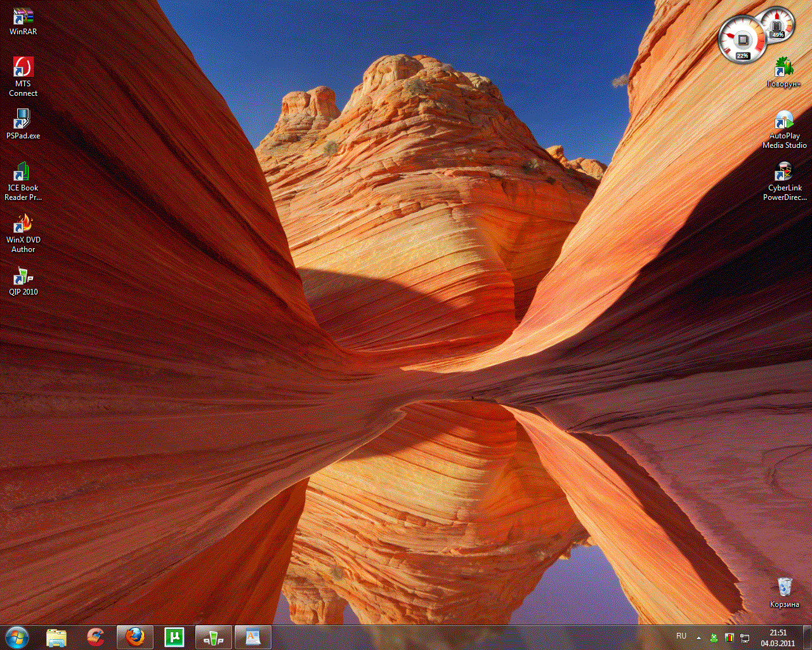Click the CPU meter gadget

coord(743,39)
